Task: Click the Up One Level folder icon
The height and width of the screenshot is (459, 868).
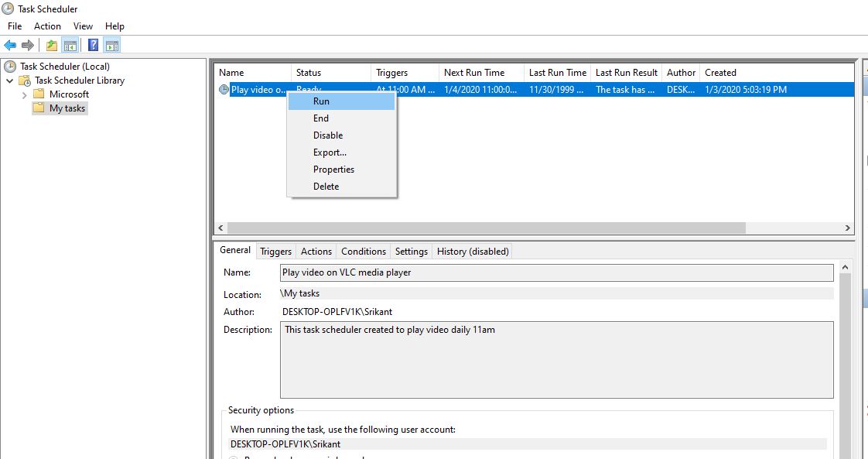Action: pos(51,45)
